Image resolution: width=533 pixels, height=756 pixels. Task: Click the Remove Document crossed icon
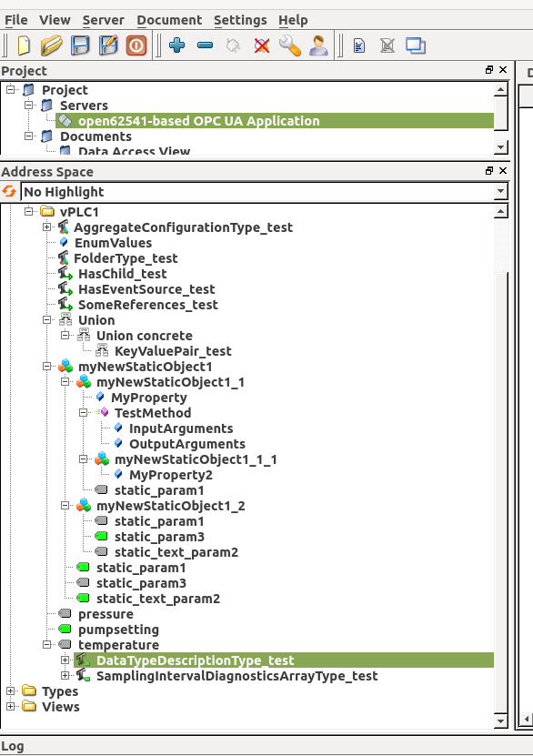tap(387, 45)
